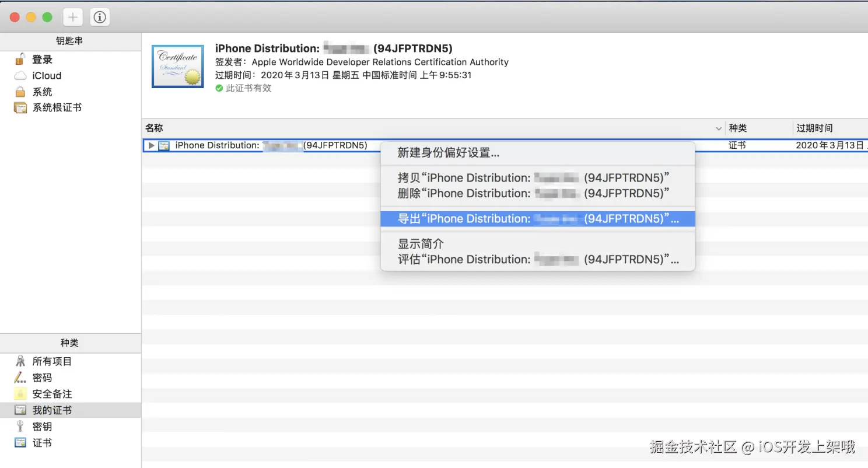
Task: Click the yellow note icon beside 安全备注
Action: [x=20, y=394]
